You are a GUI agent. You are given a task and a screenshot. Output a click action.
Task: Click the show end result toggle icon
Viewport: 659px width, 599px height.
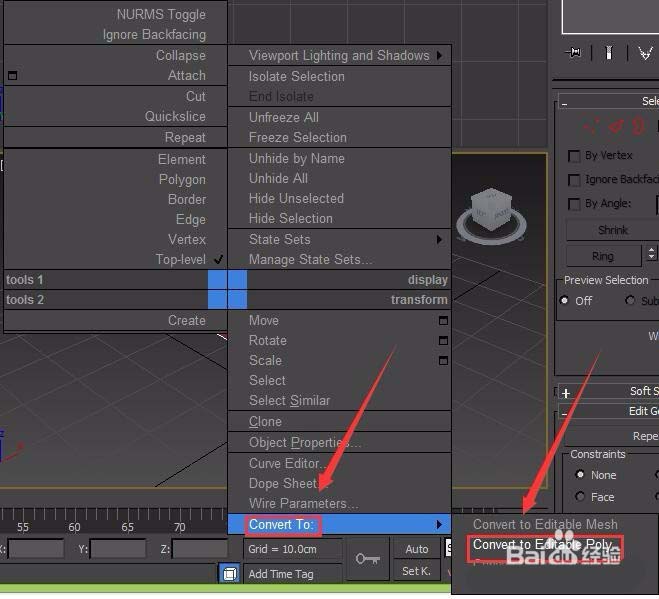609,53
